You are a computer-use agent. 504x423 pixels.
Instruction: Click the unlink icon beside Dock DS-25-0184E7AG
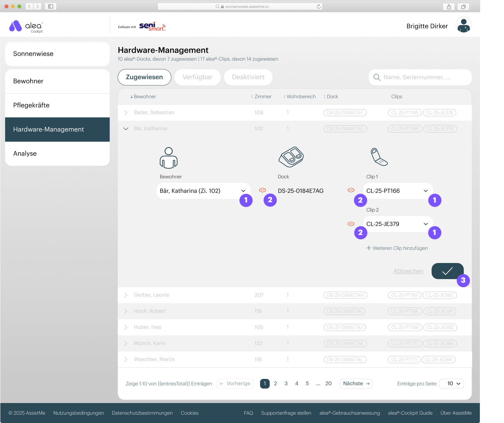coord(262,190)
